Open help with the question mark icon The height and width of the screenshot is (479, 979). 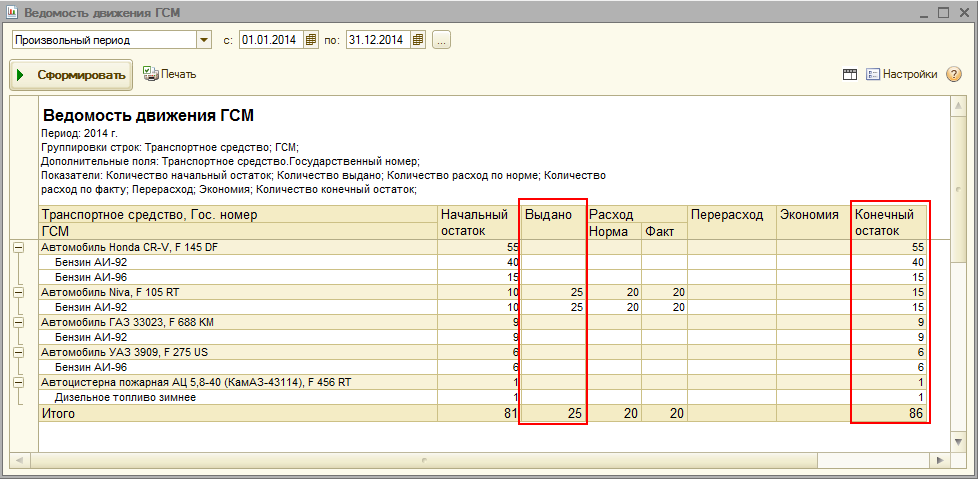pyautogui.click(x=954, y=74)
